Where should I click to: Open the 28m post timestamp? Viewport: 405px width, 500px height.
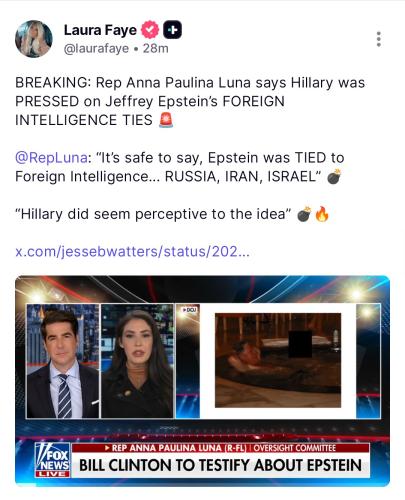pos(156,49)
